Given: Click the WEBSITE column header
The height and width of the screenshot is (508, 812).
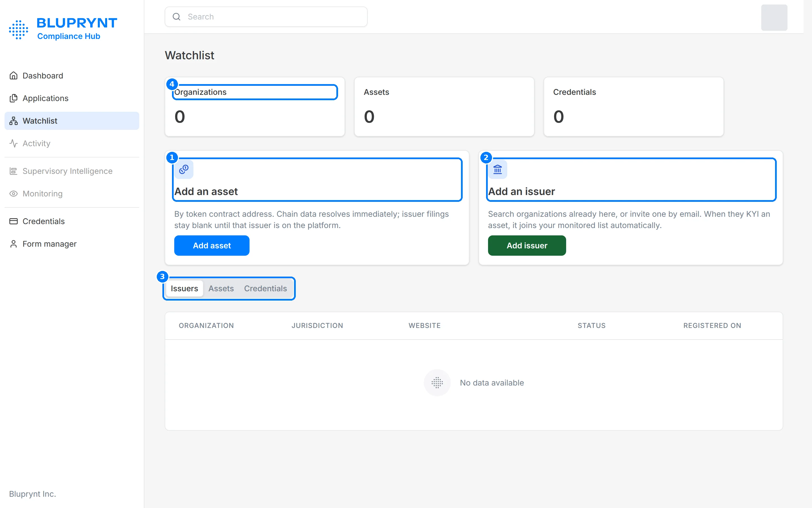Looking at the screenshot, I should (424, 326).
